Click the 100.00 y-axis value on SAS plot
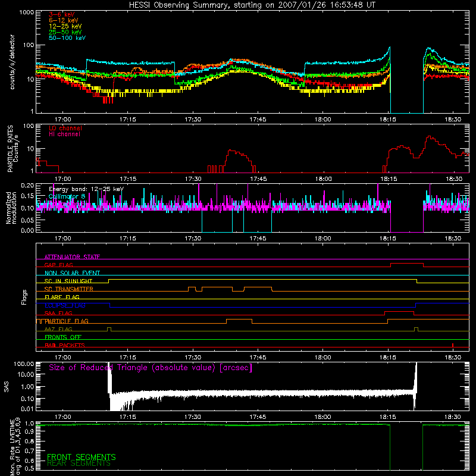 coord(24,364)
